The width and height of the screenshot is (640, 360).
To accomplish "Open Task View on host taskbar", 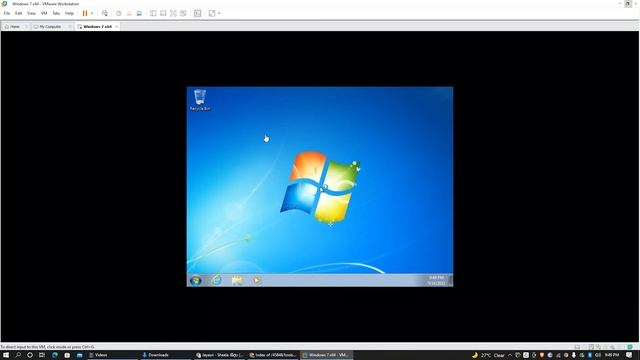I will tap(42, 355).
